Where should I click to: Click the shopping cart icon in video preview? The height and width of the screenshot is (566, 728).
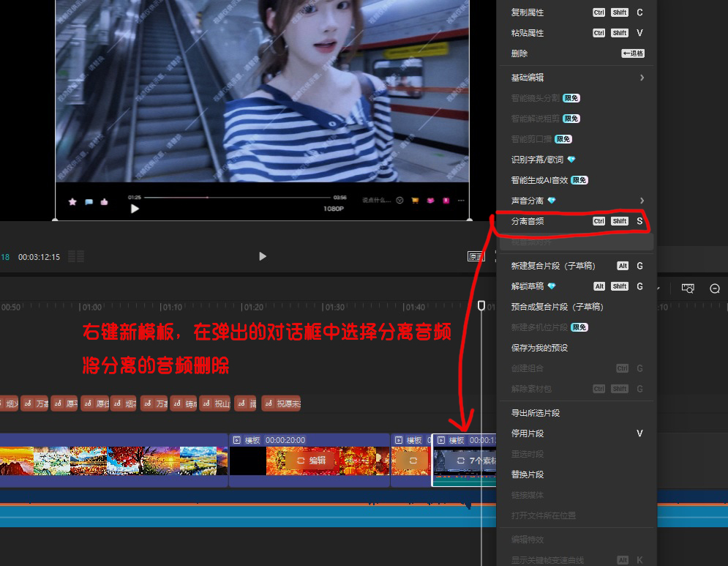click(x=415, y=200)
